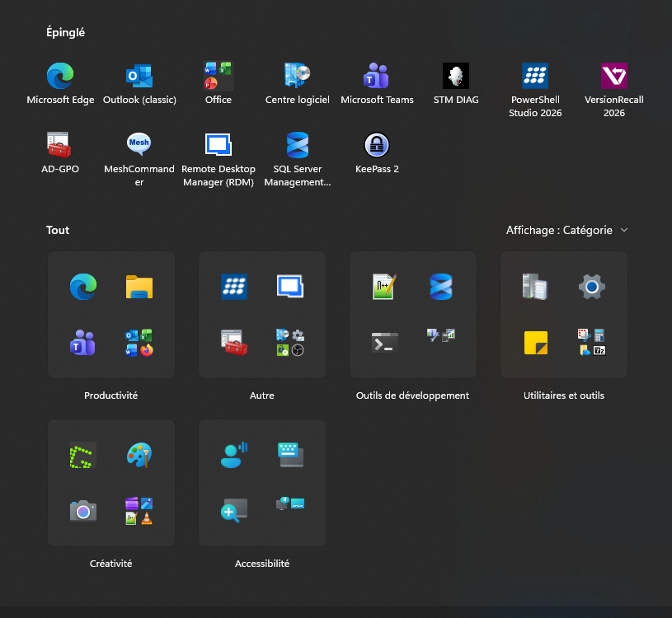Launch Terminal in Outils de développement
This screenshot has height=618, width=672.
coord(385,343)
